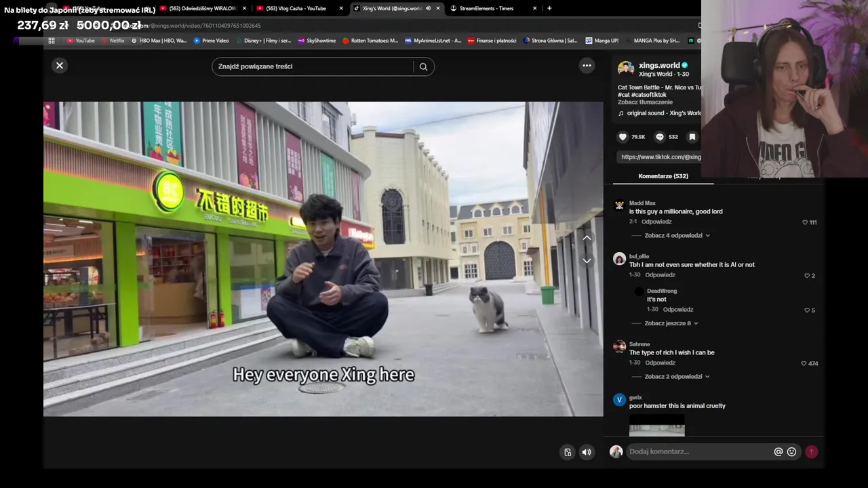868x488 pixels.
Task: Expand 'Zobacz jeszcze 8' replies
Action: pos(671,323)
